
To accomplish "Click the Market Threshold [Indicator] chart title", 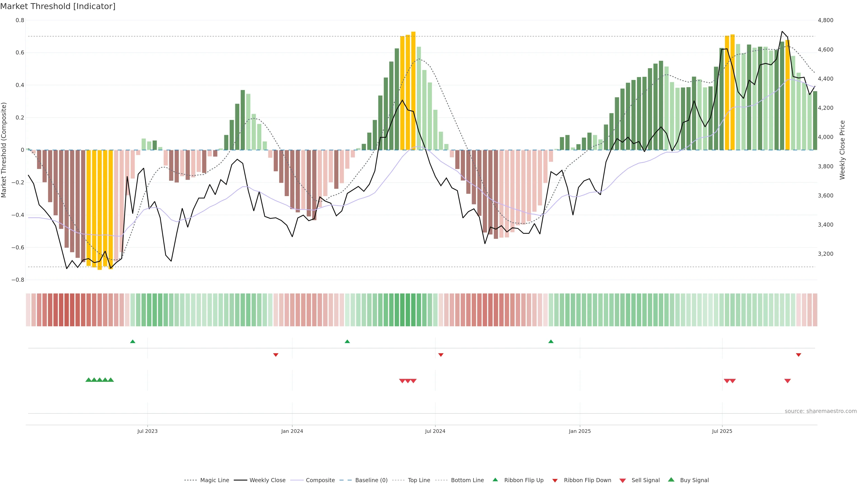I will point(58,6).
